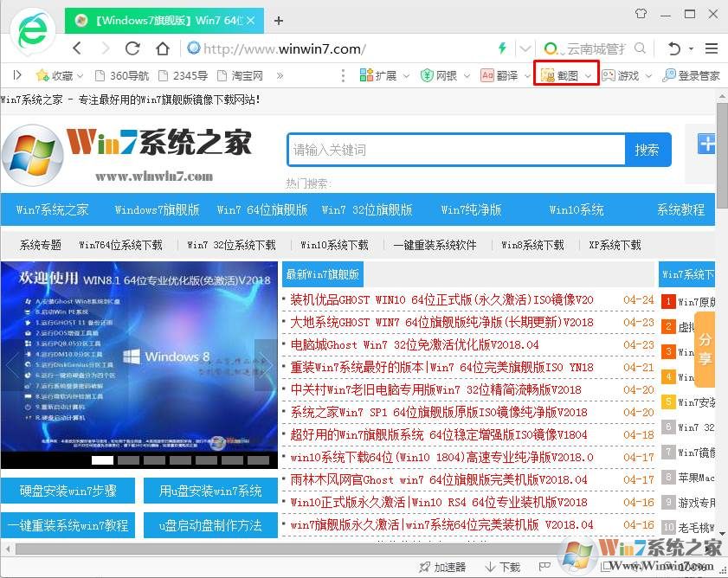This screenshot has width=728, height=578.
Task: Open the home page icon
Action: click(x=163, y=48)
